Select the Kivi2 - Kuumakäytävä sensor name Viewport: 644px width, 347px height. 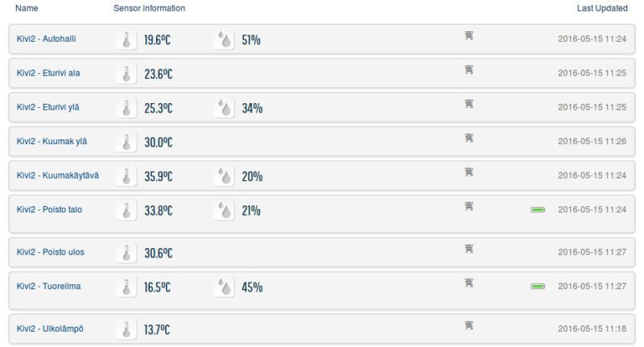[x=58, y=176]
